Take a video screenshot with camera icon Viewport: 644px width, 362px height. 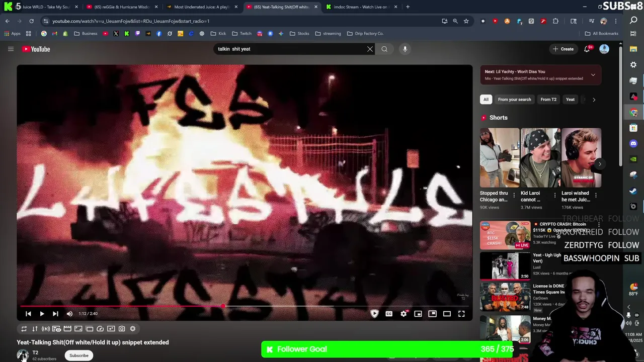[x=122, y=329]
